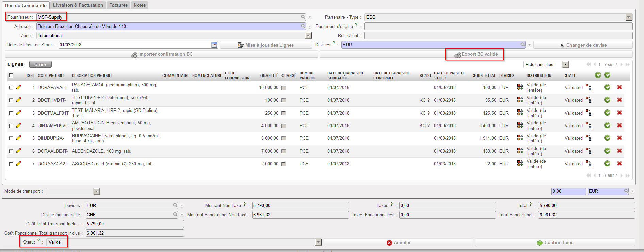The image size is (644, 252).
Task: Toggle the Changé checkbox on line 6
Action: click(x=284, y=151)
